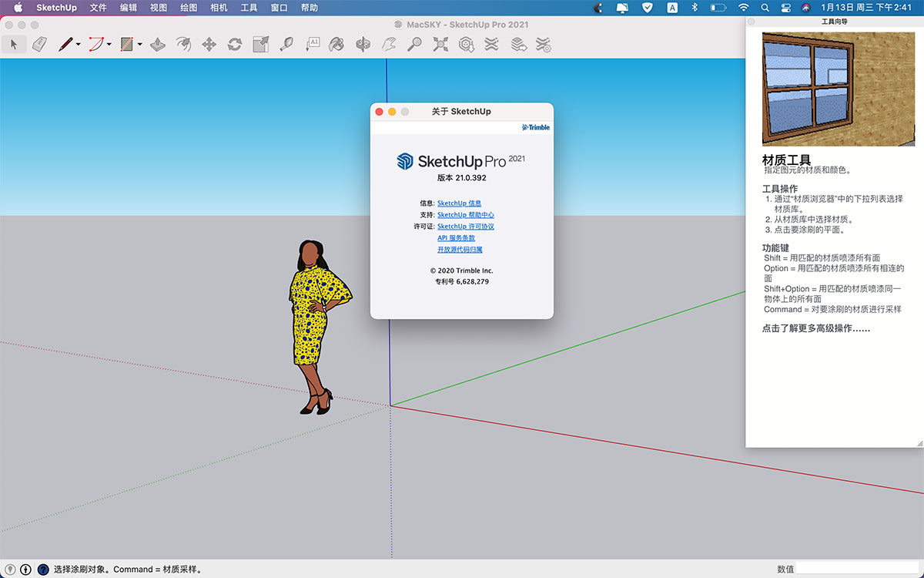Viewport: 924px width, 578px height.
Task: Choose the Select arrow tool
Action: (14, 45)
